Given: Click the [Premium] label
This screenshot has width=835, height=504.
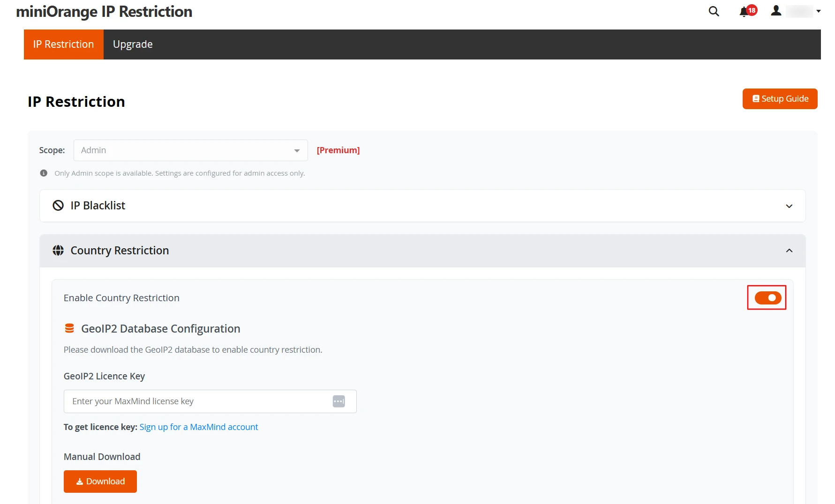Looking at the screenshot, I should tap(338, 150).
